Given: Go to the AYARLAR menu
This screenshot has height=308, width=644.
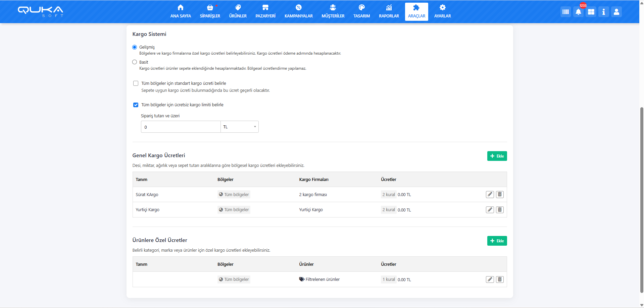Looking at the screenshot, I should [x=442, y=11].
